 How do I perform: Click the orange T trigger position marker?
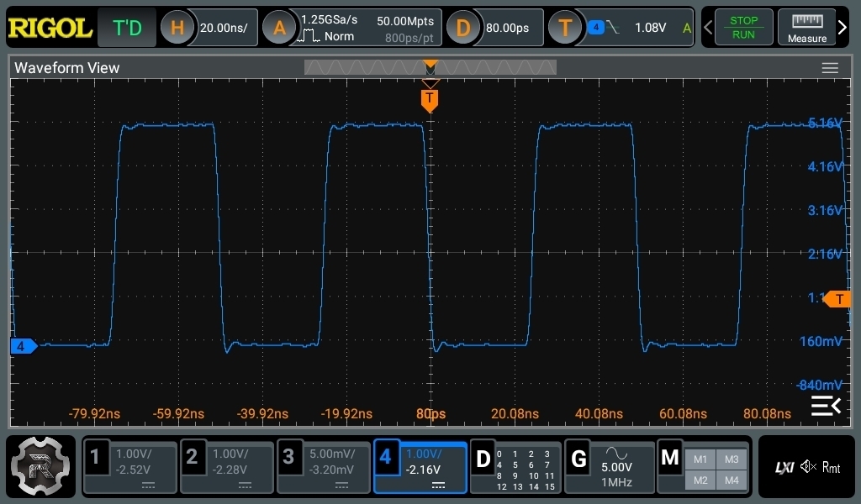(430, 101)
